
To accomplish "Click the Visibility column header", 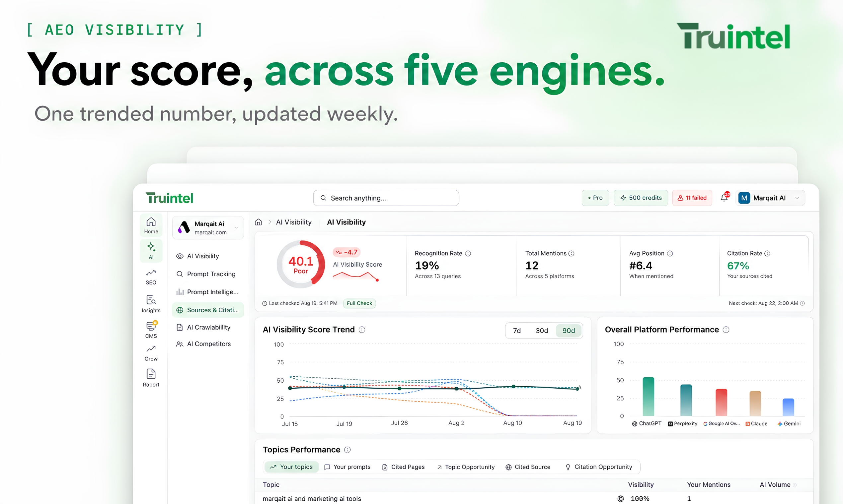I will tap(641, 485).
